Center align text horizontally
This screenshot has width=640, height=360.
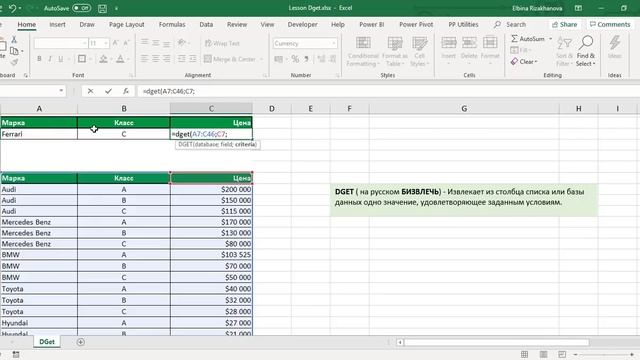click(x=156, y=59)
